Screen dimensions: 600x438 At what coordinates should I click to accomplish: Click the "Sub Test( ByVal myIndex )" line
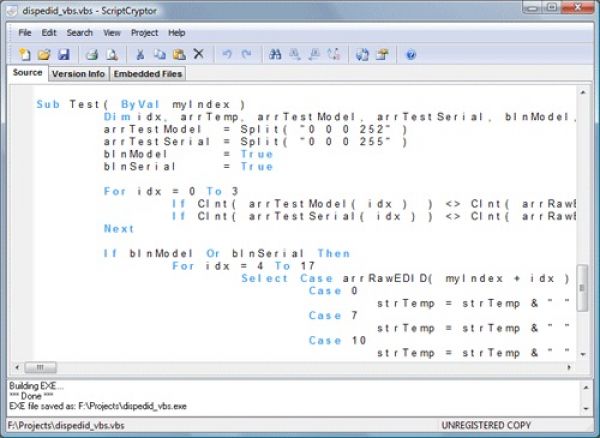[141, 104]
